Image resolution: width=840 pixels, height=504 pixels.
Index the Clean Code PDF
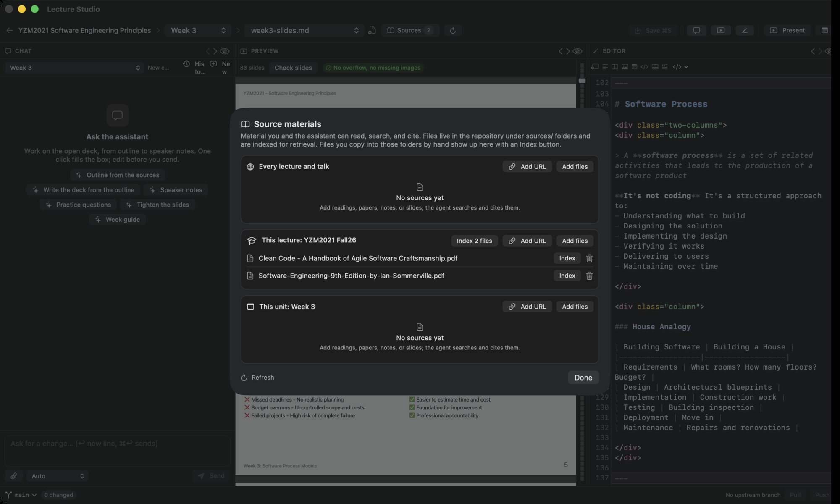tap(567, 258)
